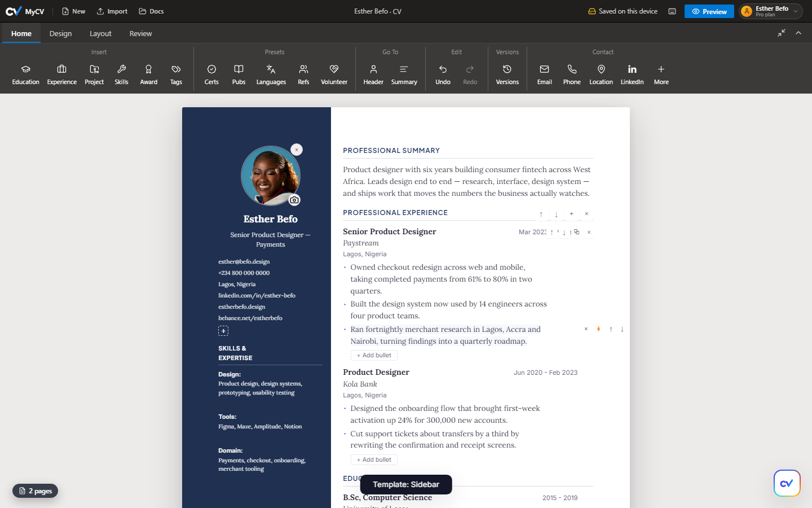This screenshot has height=508, width=812.
Task: Undo the last edit
Action: [443, 75]
